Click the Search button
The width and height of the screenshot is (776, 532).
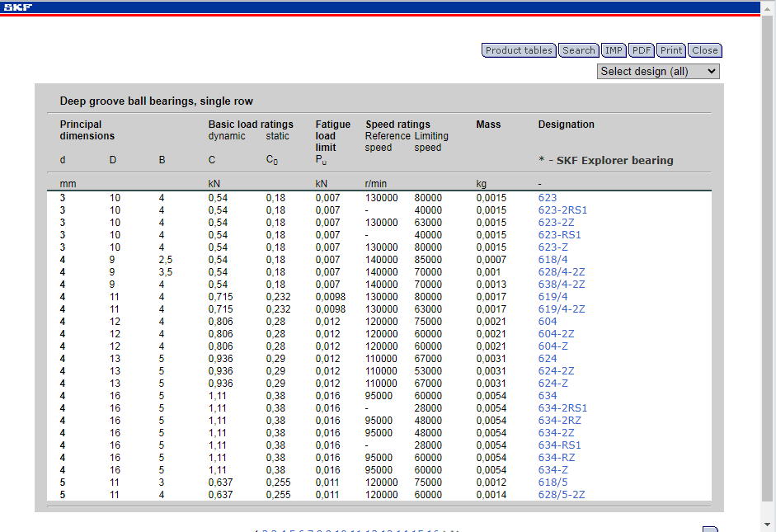click(x=578, y=50)
